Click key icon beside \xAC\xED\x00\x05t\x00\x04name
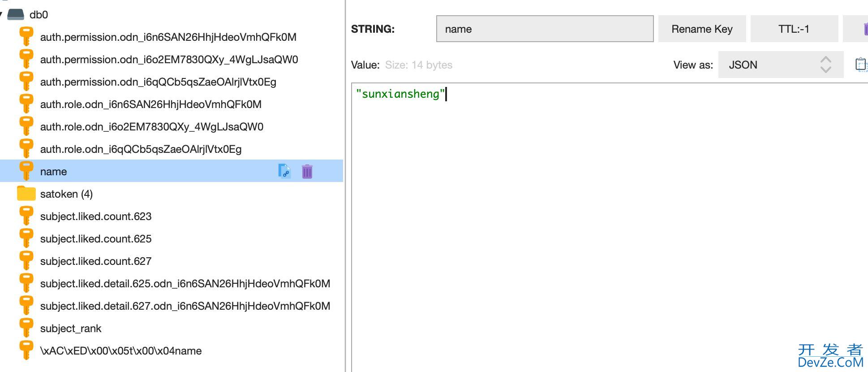 pos(26,350)
